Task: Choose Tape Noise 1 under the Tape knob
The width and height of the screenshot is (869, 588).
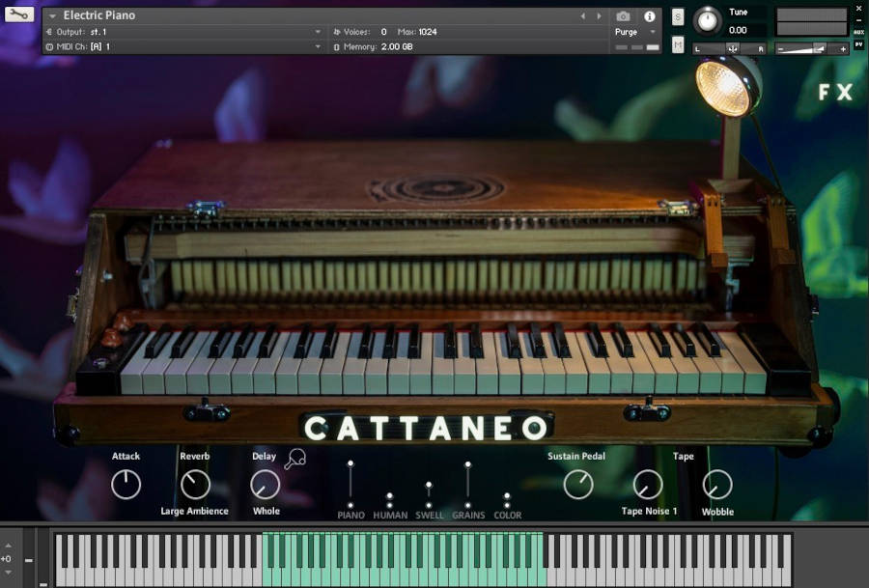Action: pos(648,512)
